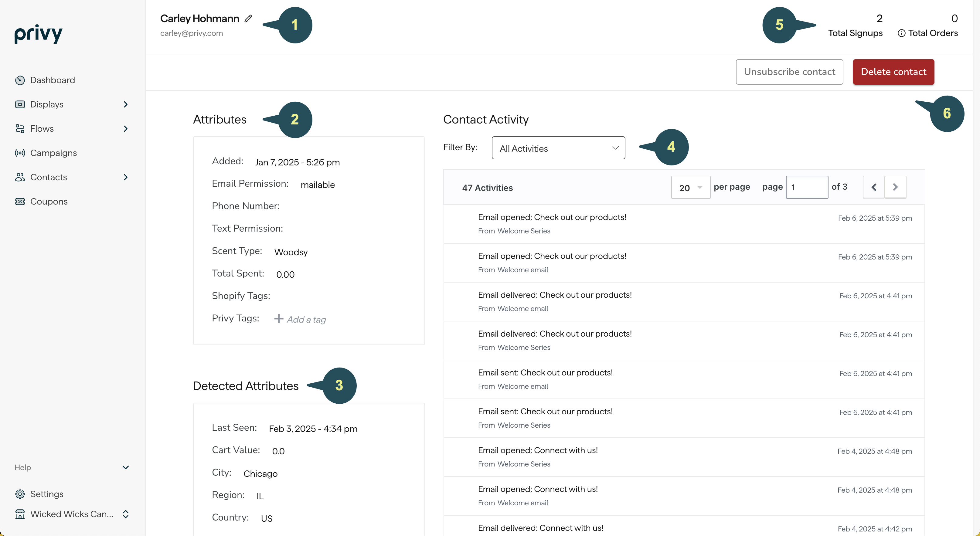Click the Total Spent 0.00 value
Screen dimensions: 980x536
point(285,275)
